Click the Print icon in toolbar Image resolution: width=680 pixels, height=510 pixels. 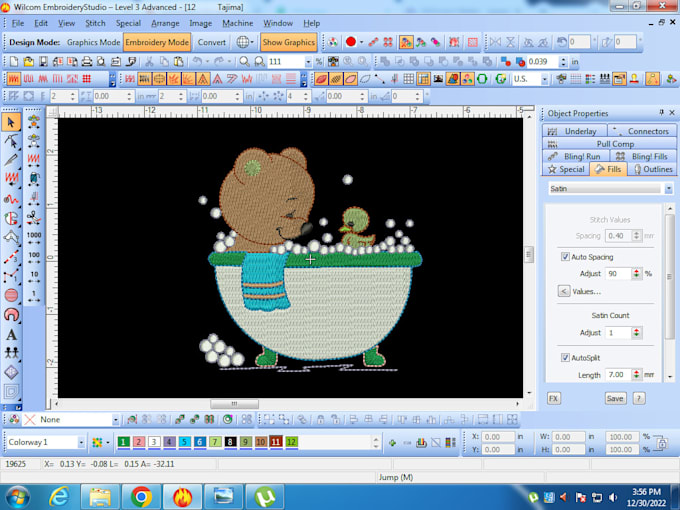click(x=88, y=61)
